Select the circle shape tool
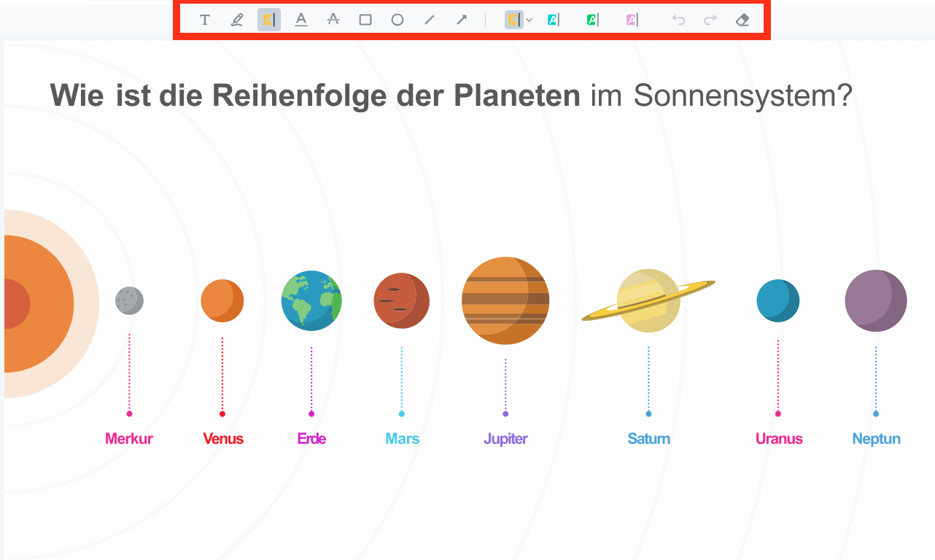This screenshot has height=560, width=935. 397,20
